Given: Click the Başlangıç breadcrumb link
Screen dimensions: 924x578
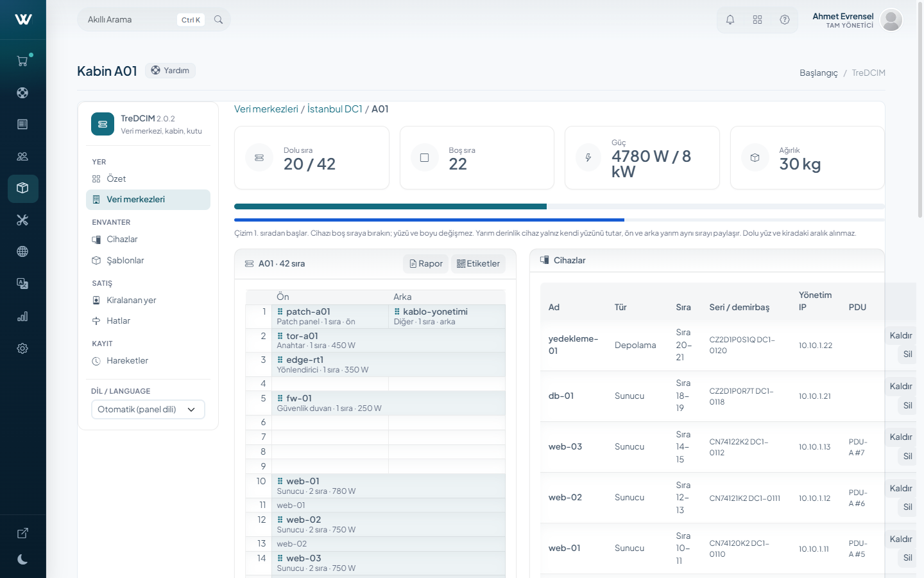Looking at the screenshot, I should tap(819, 73).
